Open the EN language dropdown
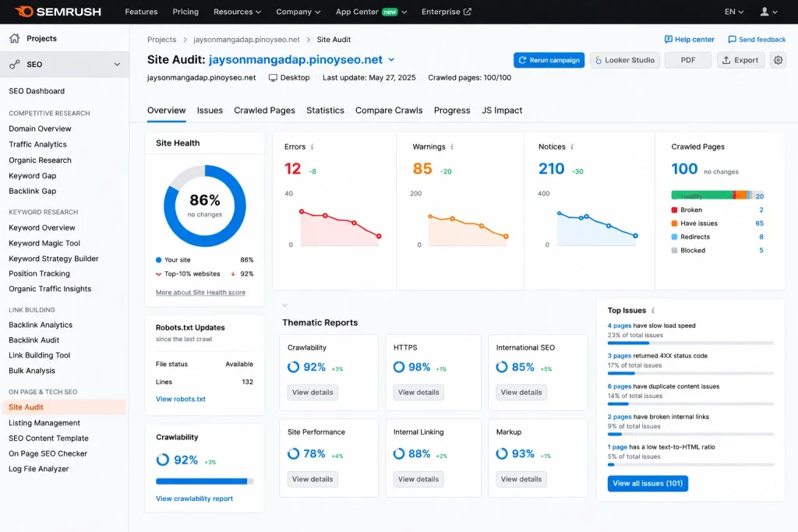 [734, 11]
